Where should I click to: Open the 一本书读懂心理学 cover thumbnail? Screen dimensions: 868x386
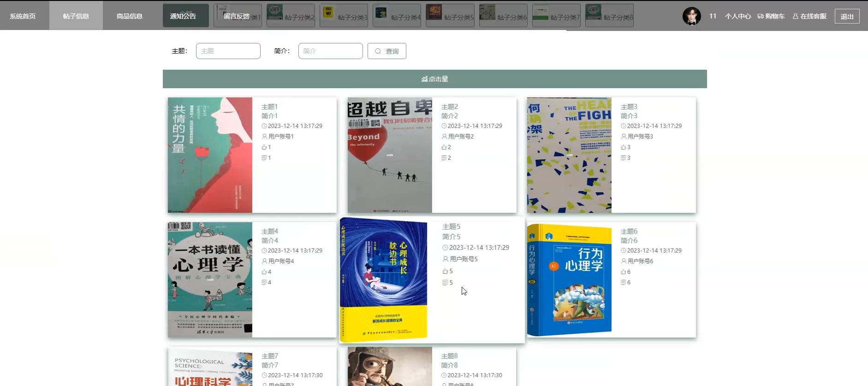coord(210,280)
